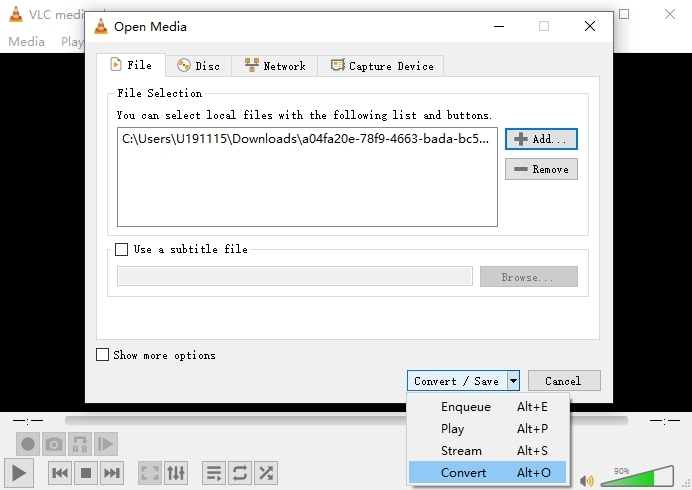Skip to previous media track
This screenshot has height=490, width=692.
click(x=60, y=473)
